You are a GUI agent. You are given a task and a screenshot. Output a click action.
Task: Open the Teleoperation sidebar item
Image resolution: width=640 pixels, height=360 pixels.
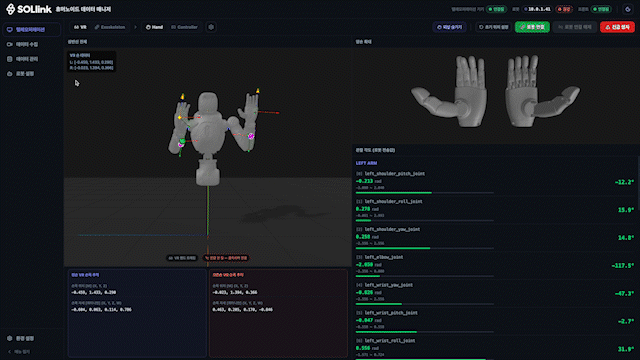pos(31,30)
